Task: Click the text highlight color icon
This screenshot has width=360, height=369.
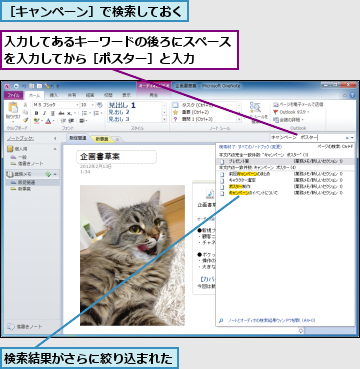Action: pyautogui.click(x=37, y=121)
